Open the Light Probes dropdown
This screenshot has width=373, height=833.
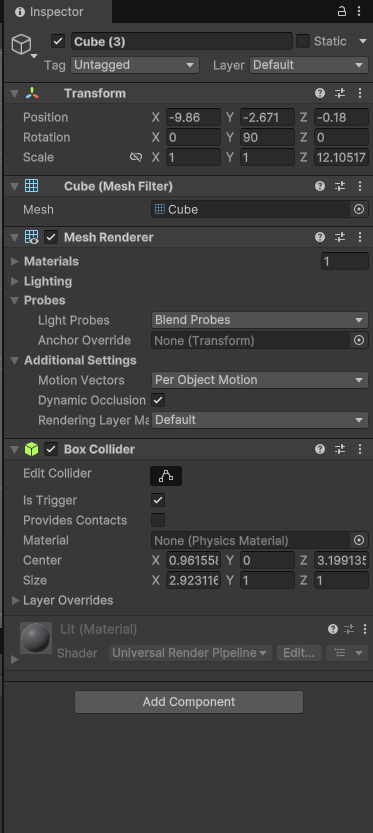260,320
